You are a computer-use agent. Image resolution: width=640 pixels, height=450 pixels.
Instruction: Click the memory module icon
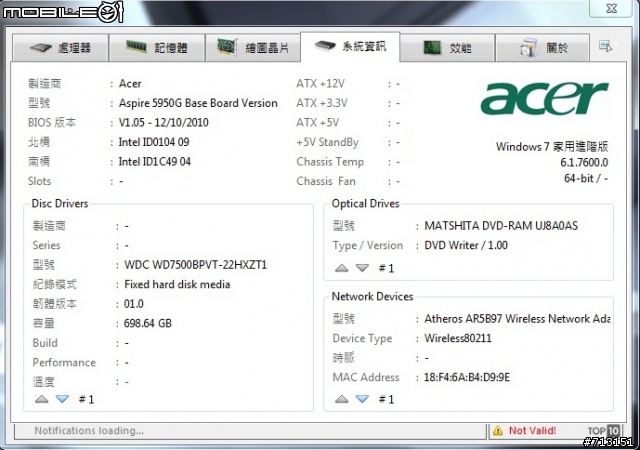(x=136, y=47)
